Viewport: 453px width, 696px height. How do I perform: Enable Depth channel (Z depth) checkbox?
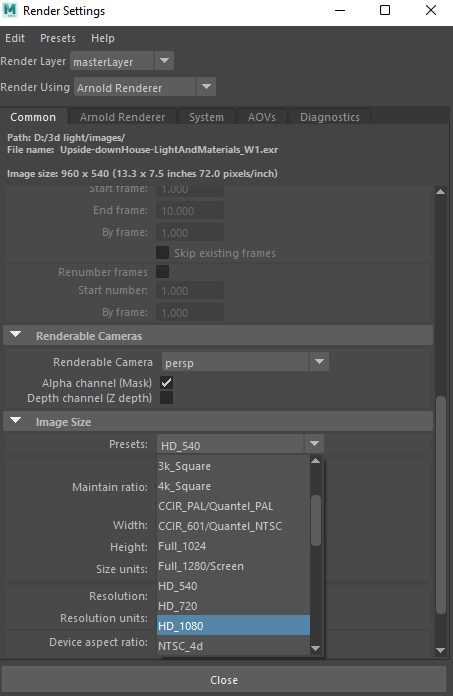point(166,398)
